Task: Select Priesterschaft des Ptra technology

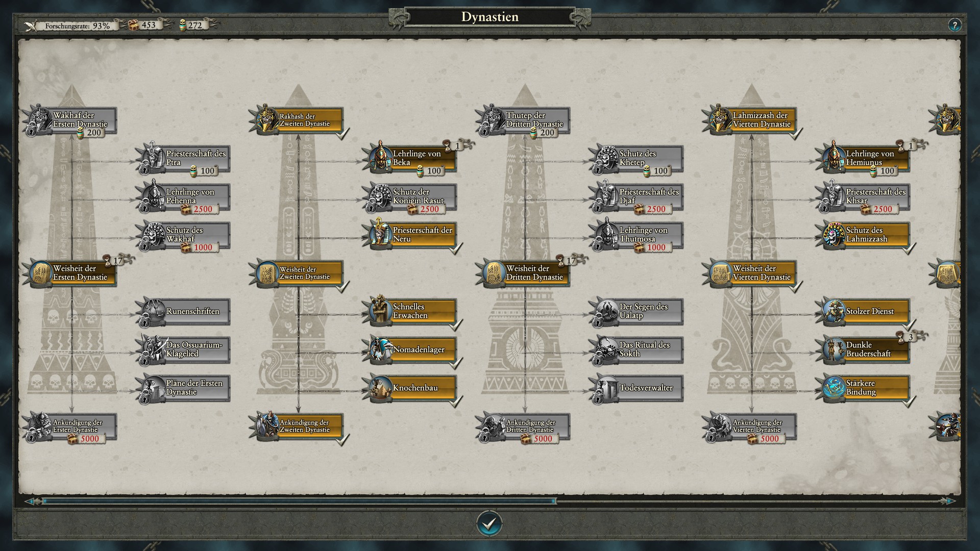Action: [x=184, y=159]
